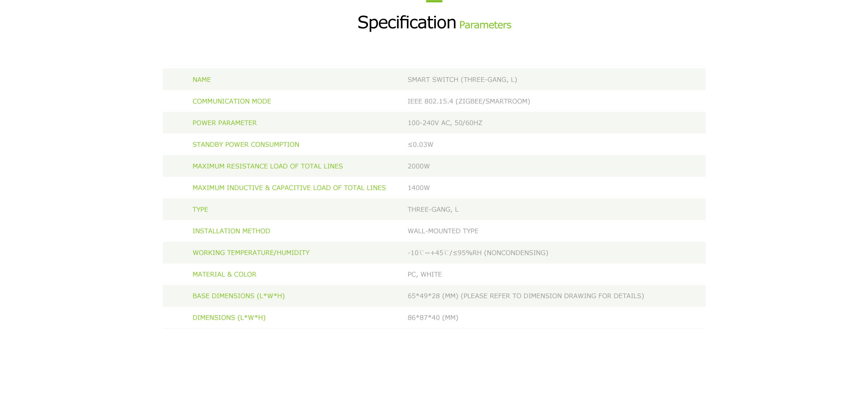Click the INSTALLATION METHOD label
Image resolution: width=868 pixels, height=401 pixels.
click(231, 231)
